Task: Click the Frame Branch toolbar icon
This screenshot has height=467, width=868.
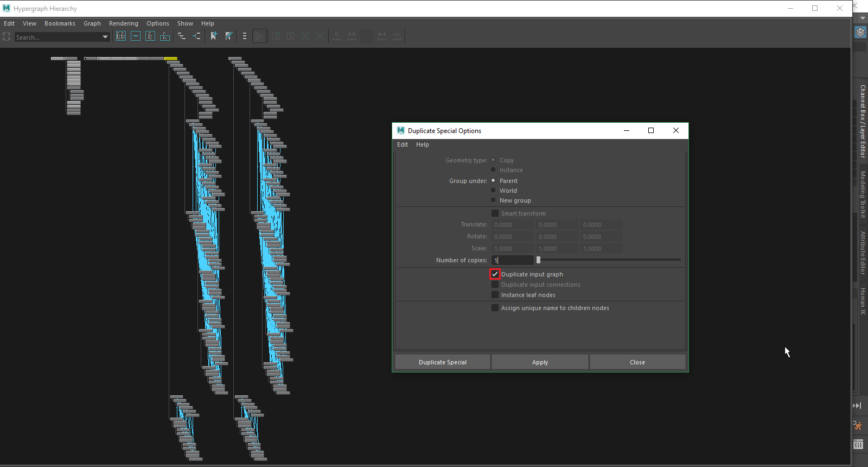Action: pos(165,36)
